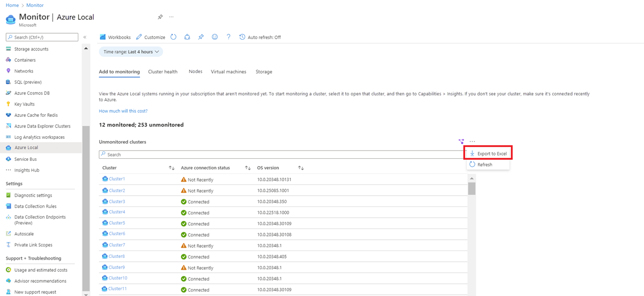Click the smiley feedback icon

(215, 37)
